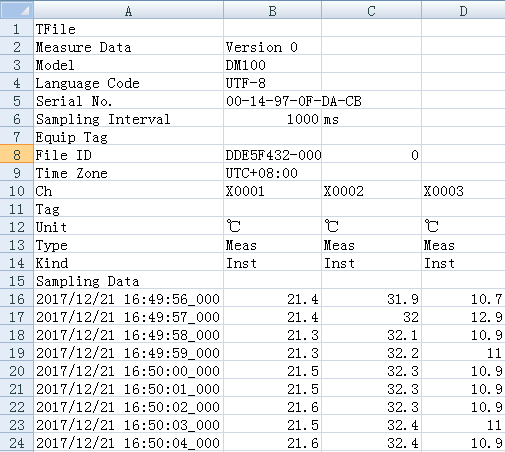Viewport: 505px width, 452px height.
Task: Select column D header
Action: tap(463, 10)
